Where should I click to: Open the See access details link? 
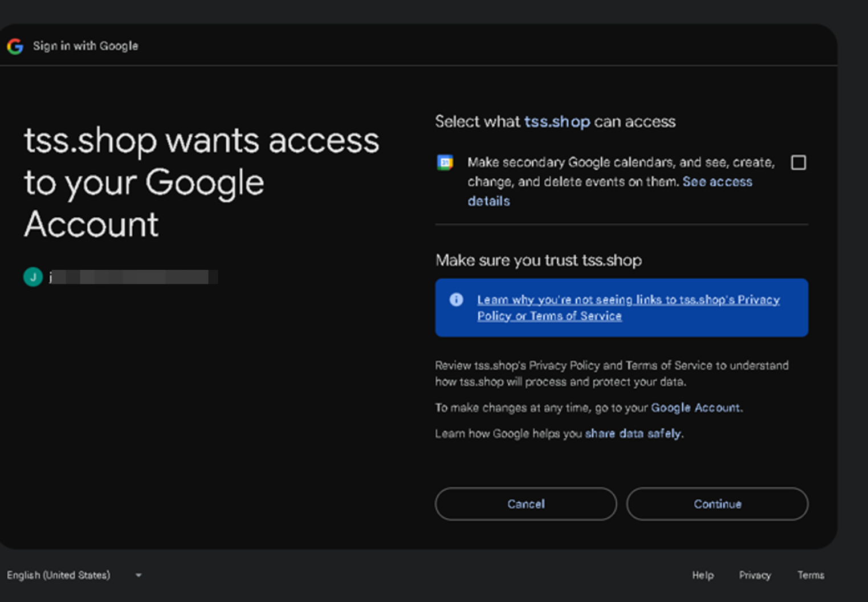(x=718, y=182)
